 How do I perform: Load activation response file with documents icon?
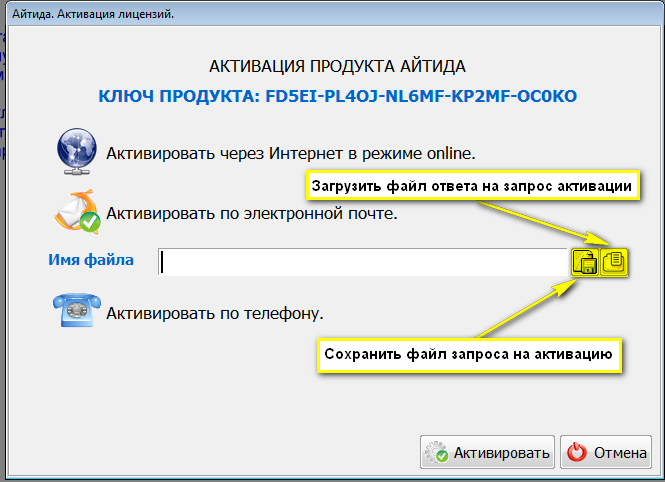pos(614,262)
